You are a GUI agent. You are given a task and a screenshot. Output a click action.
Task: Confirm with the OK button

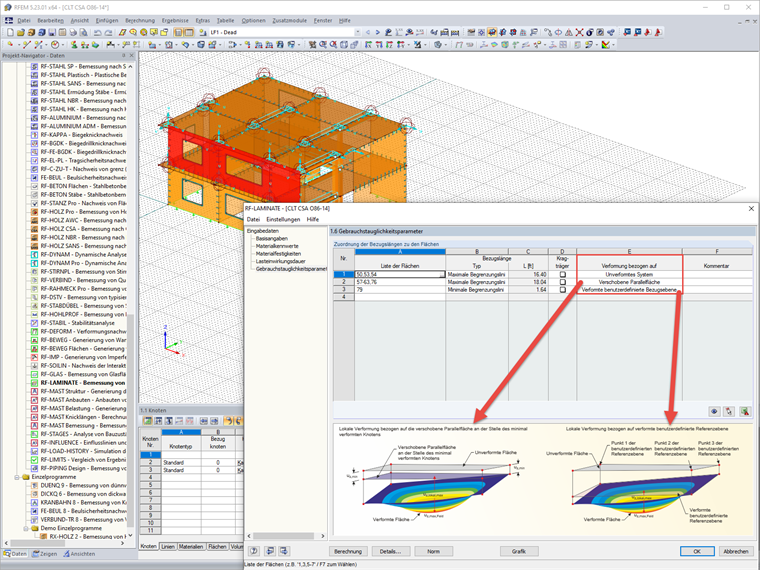(697, 552)
